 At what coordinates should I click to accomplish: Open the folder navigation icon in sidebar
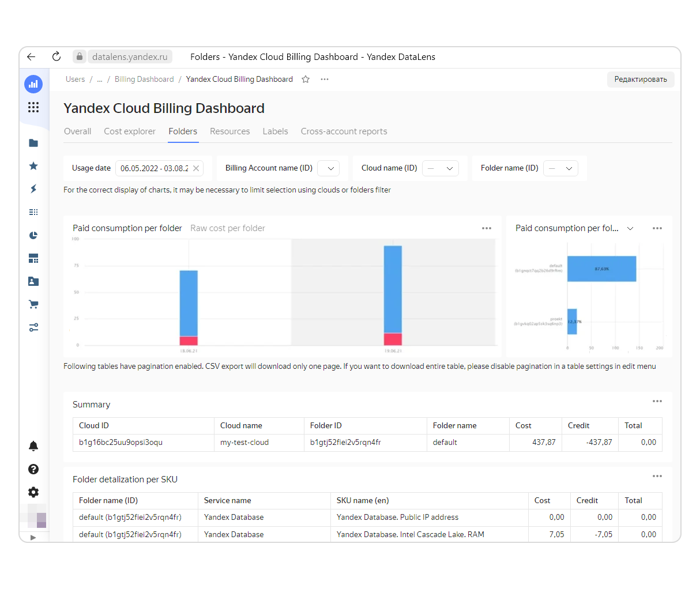pos(33,143)
